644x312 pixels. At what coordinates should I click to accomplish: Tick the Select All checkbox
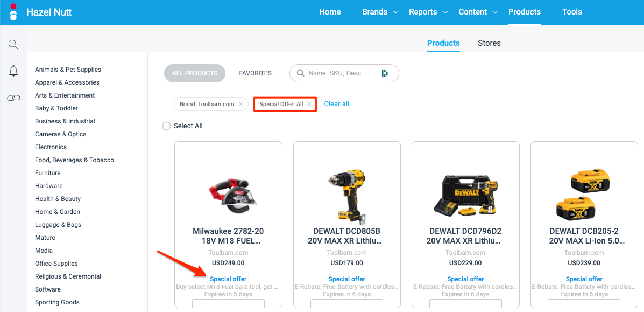[x=166, y=126]
